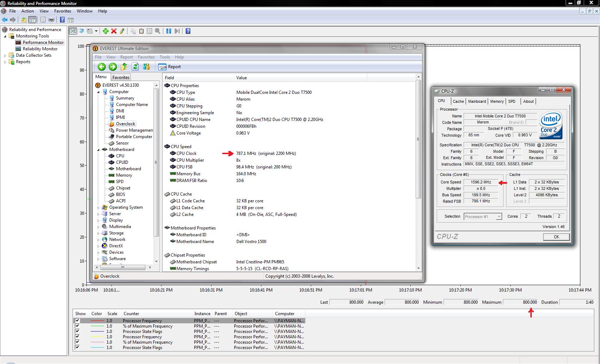Uncheck Show for the pink % of Maximum Frequency counter
Image resolution: width=600 pixels, height=364 pixels.
coord(77,342)
